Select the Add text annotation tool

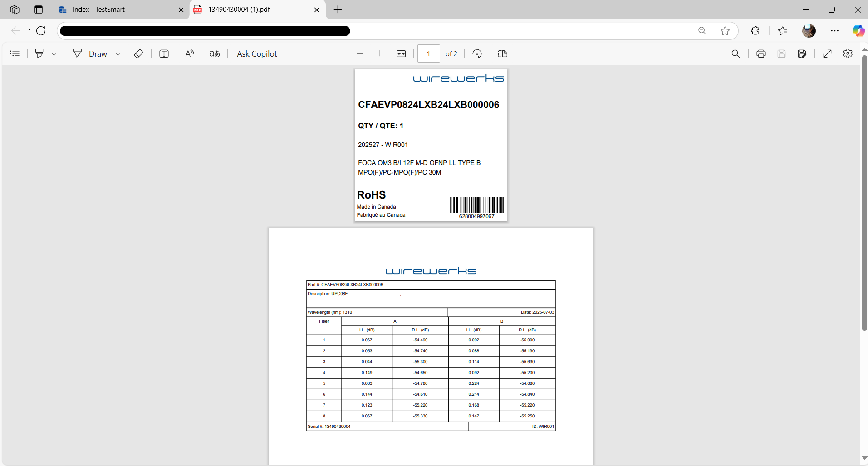163,53
